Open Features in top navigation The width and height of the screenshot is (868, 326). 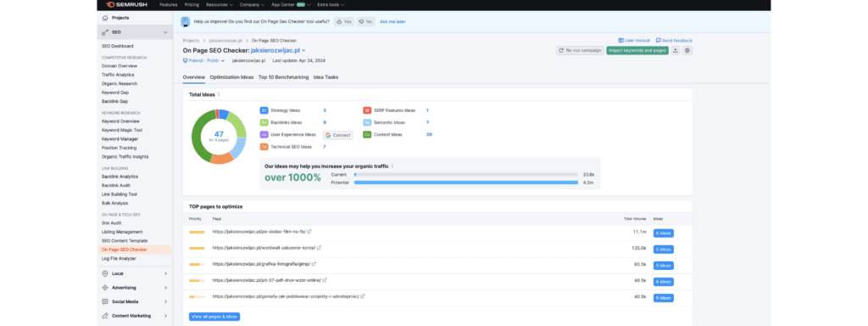169,4
